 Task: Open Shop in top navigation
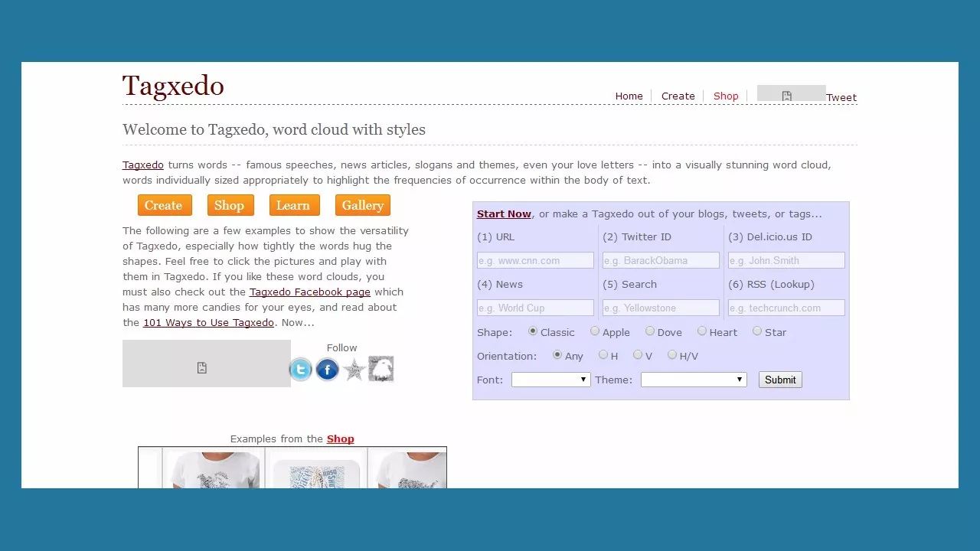726,96
